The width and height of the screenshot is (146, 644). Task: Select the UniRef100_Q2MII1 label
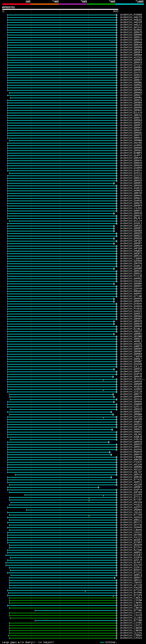pyautogui.click(x=131, y=407)
